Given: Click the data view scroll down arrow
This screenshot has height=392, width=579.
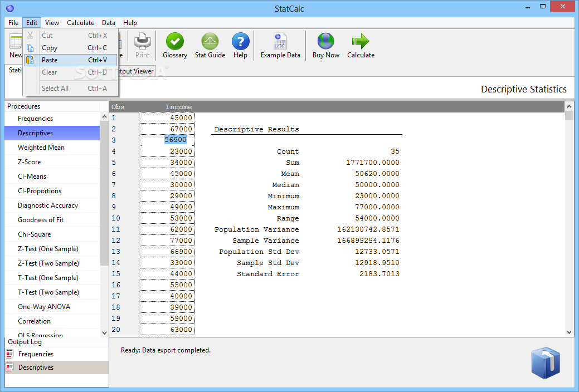Looking at the screenshot, I should pos(569,332).
